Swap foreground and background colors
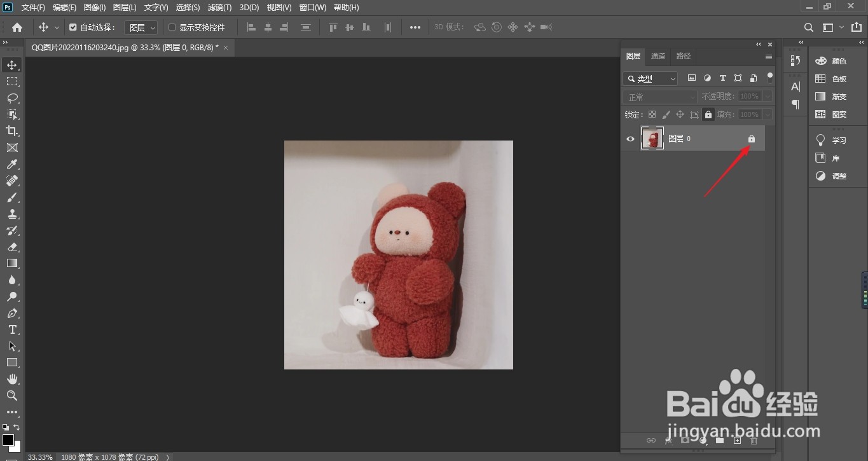The width and height of the screenshot is (868, 461). 17,427
